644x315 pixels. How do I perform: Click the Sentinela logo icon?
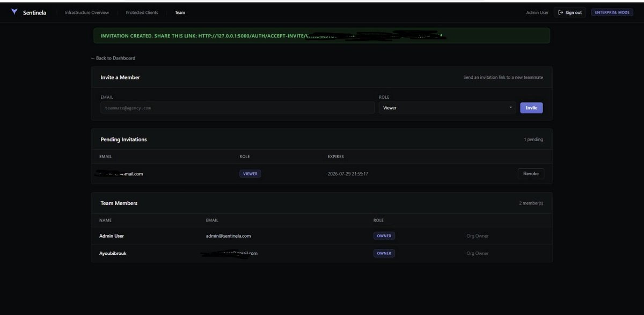[x=14, y=12]
